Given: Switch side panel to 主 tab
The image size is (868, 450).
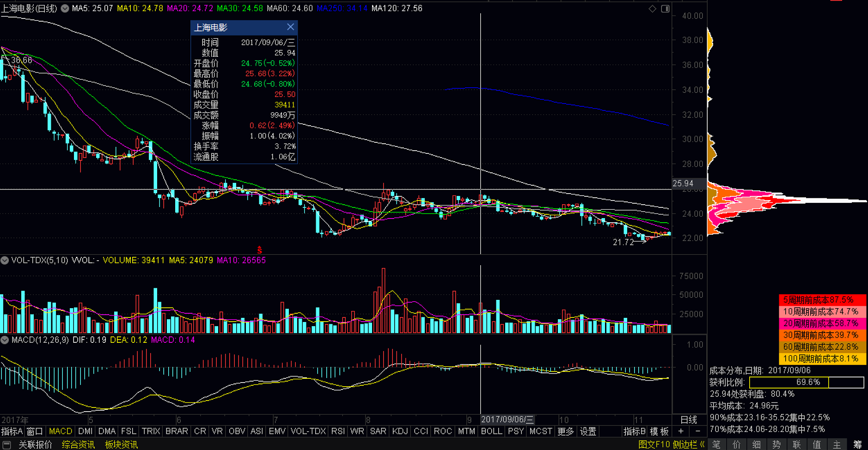Looking at the screenshot, I should 837,444.
